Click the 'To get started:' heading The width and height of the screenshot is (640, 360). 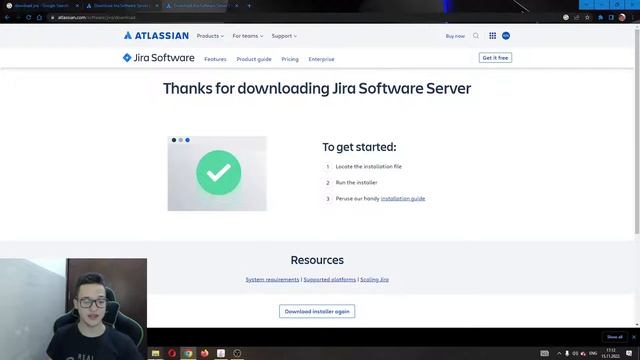pyautogui.click(x=359, y=147)
